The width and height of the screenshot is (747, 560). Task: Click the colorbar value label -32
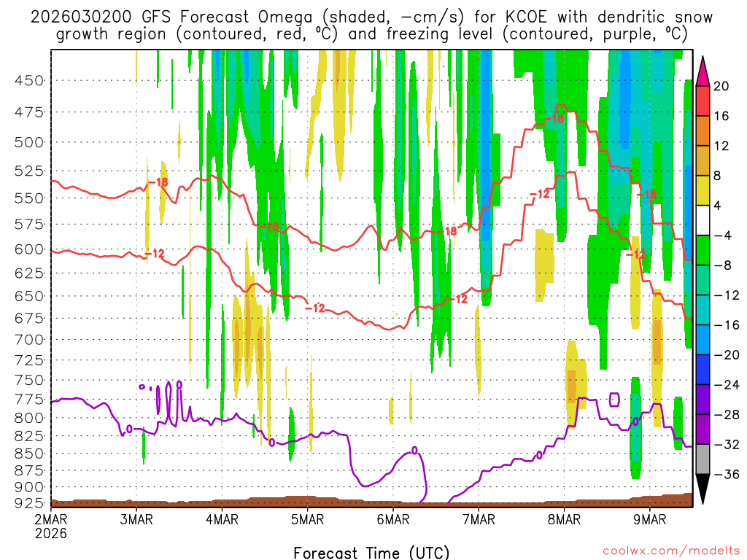point(727,444)
